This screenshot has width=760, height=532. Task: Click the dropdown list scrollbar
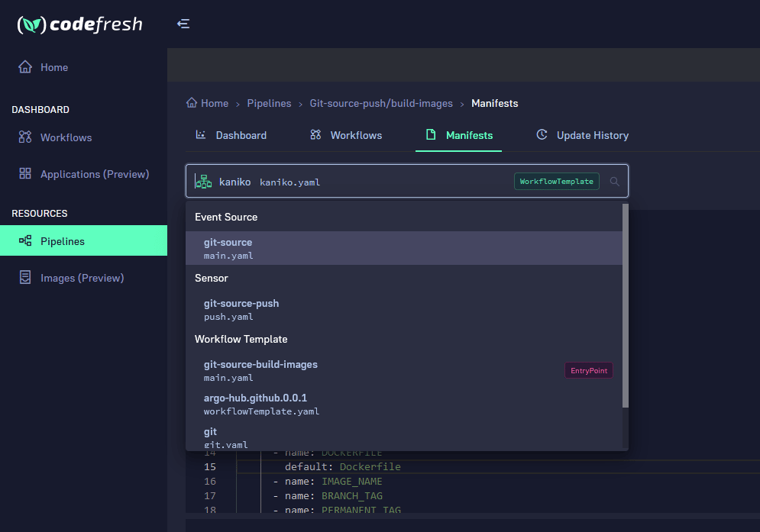pos(626,305)
